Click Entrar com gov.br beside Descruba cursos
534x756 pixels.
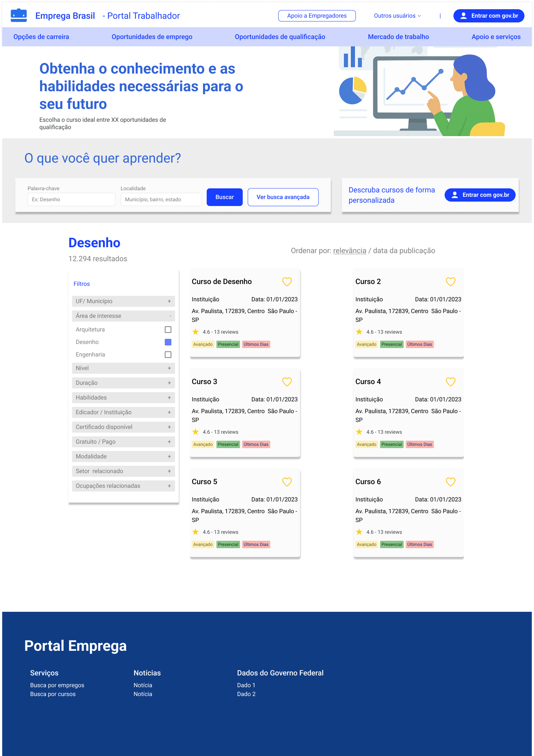pos(480,195)
